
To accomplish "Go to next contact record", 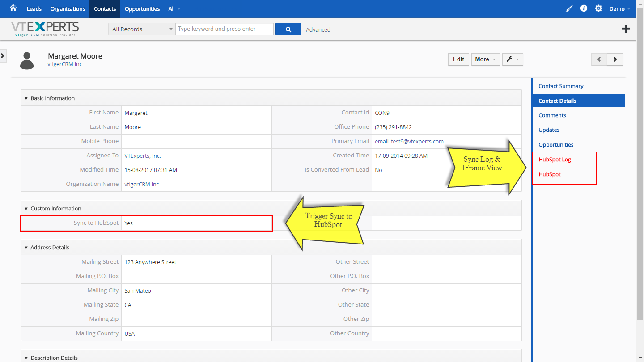I will 615,59.
